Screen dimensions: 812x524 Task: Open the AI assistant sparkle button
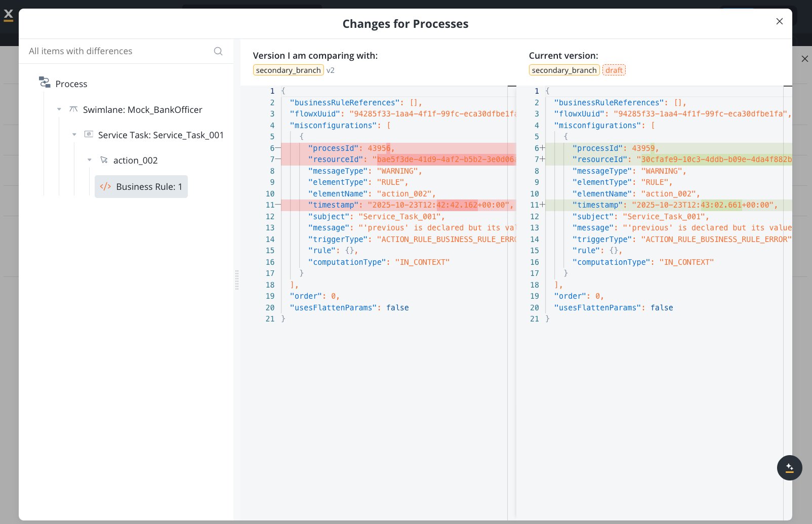pyautogui.click(x=789, y=468)
